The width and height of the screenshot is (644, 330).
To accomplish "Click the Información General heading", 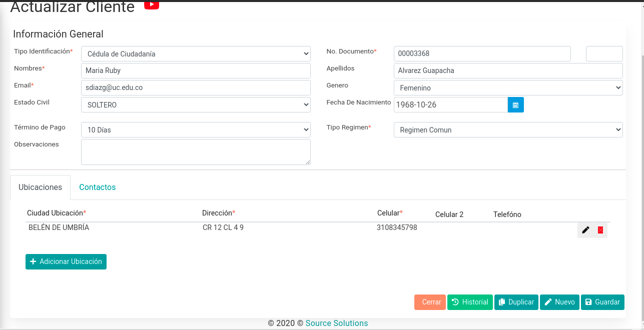I will (58, 34).
